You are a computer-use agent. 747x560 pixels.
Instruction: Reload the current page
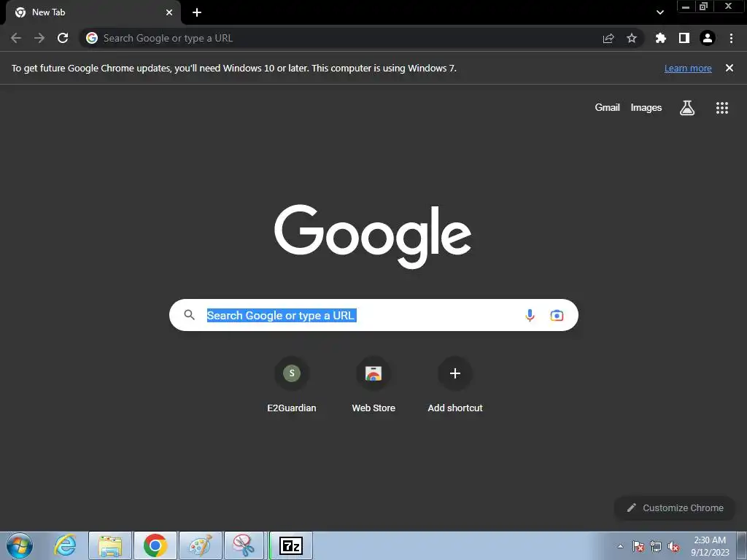point(63,38)
